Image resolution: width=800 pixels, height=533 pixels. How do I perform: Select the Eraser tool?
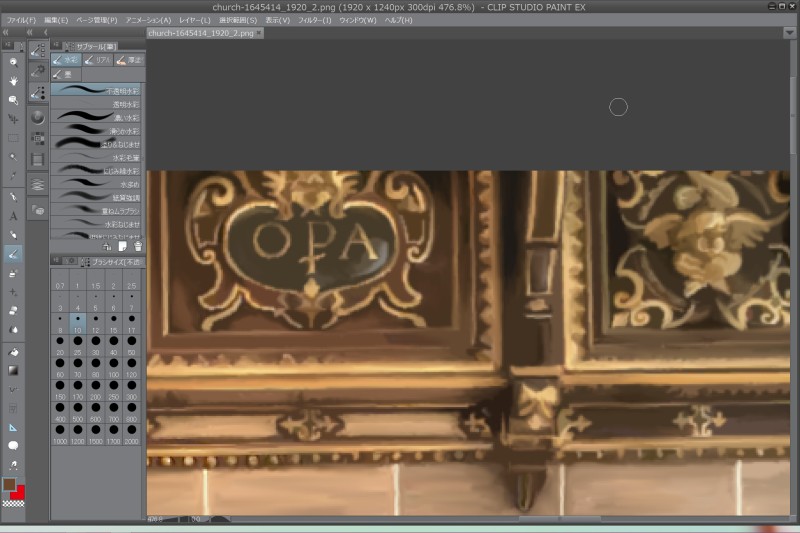[x=13, y=310]
